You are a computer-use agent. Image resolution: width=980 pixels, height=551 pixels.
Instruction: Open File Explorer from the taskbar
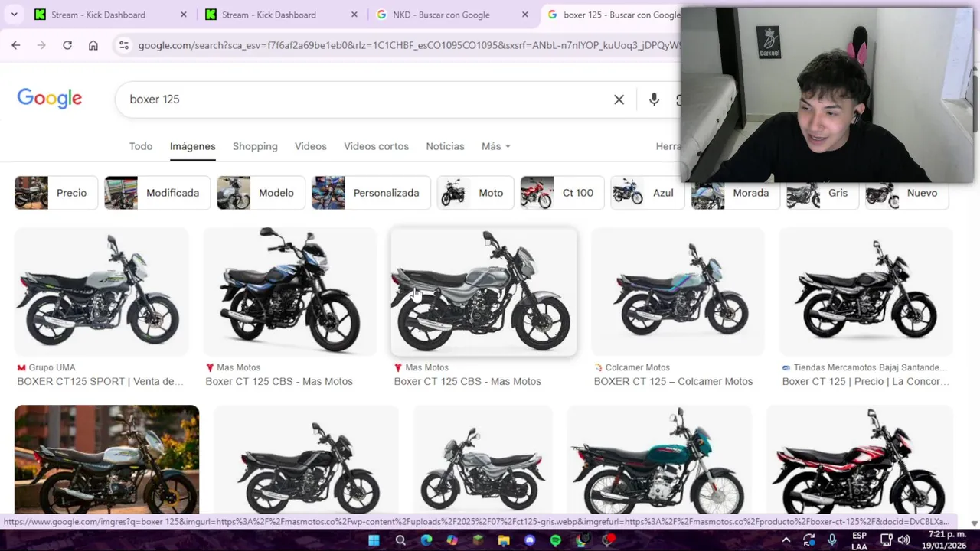(504, 540)
